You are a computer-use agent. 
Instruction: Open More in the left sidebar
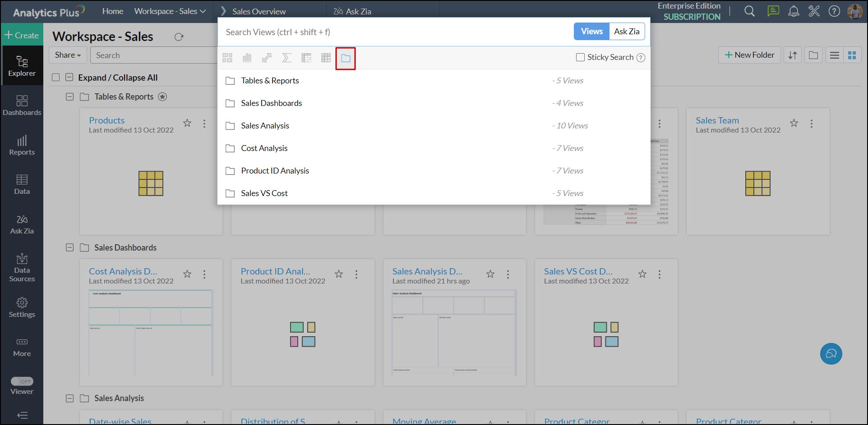click(x=22, y=347)
